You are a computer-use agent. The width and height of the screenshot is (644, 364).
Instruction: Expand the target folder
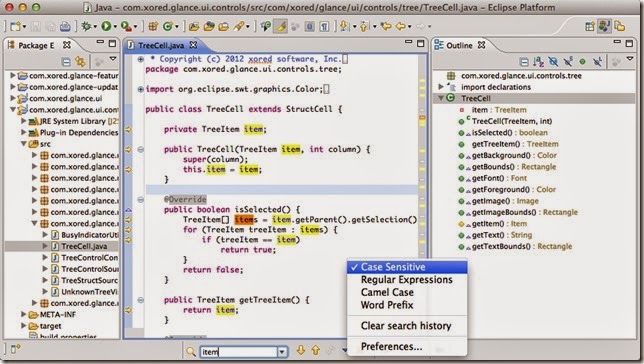(x=23, y=326)
